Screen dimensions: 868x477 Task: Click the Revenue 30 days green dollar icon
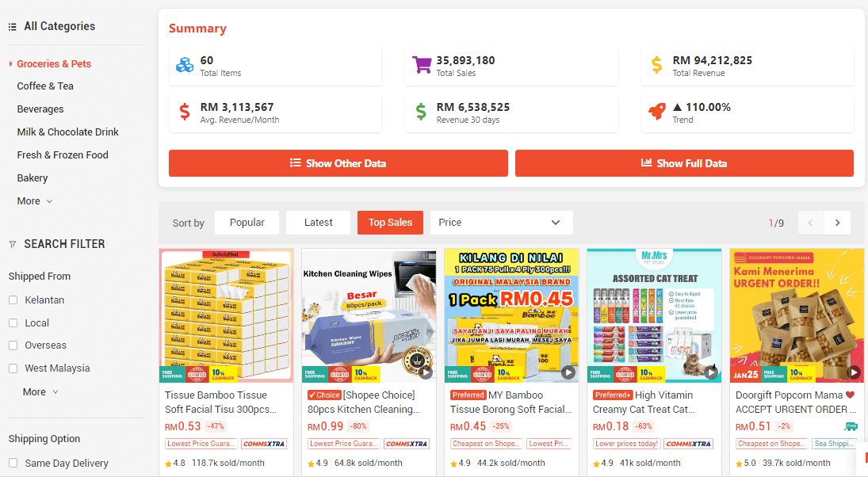[421, 112]
